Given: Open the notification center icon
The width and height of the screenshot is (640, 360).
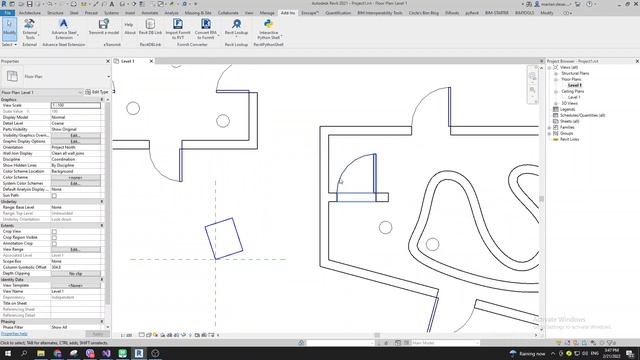Looking at the screenshot, I should click(630, 353).
